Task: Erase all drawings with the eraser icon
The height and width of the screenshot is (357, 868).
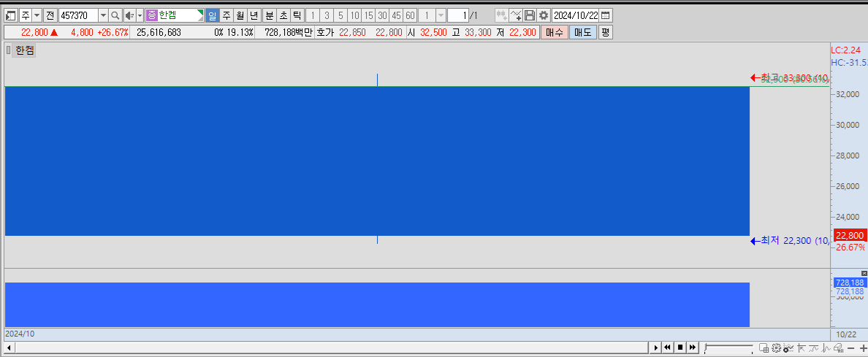Action: pos(838,348)
